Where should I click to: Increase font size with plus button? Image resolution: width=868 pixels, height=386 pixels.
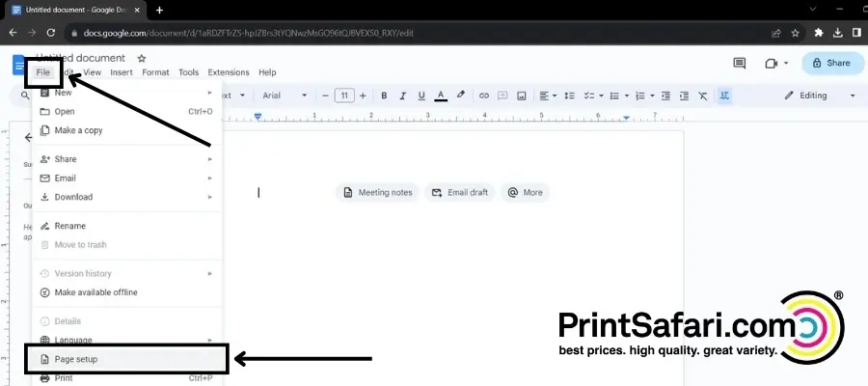[363, 96]
